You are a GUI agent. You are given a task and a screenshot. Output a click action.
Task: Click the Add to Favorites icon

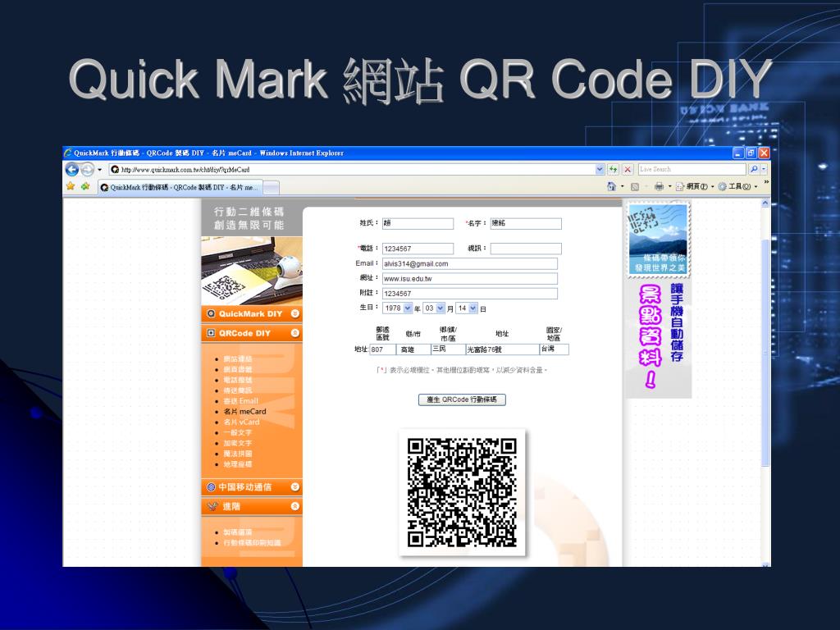pos(85,186)
